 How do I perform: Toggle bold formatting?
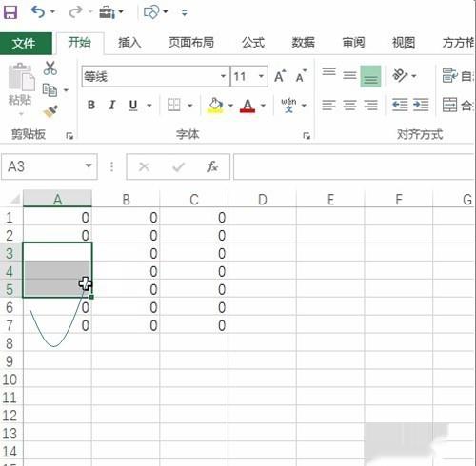point(91,105)
